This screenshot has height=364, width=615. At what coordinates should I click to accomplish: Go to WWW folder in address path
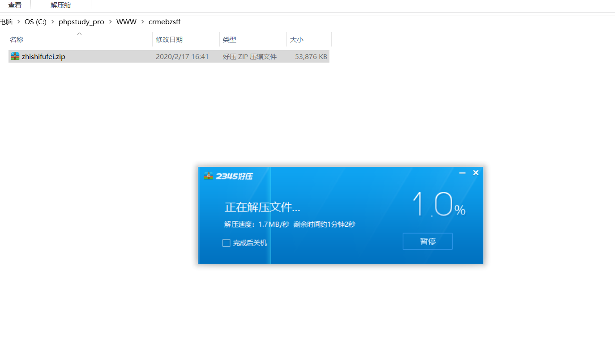(126, 21)
